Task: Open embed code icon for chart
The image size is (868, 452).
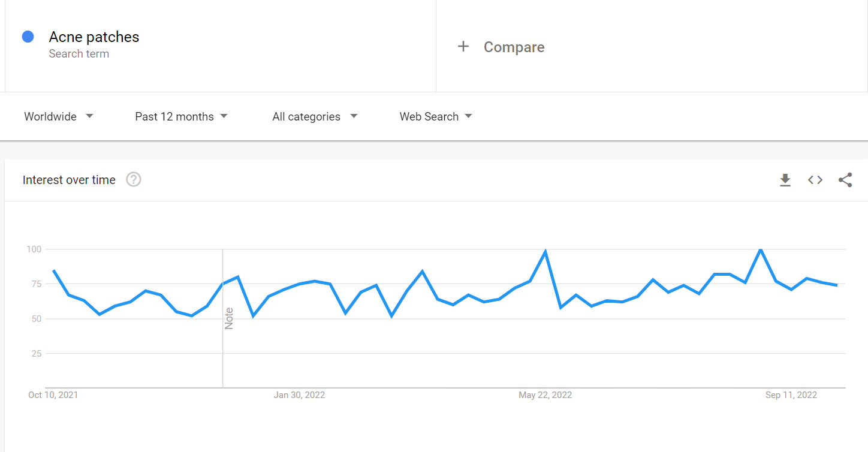Action: click(815, 180)
